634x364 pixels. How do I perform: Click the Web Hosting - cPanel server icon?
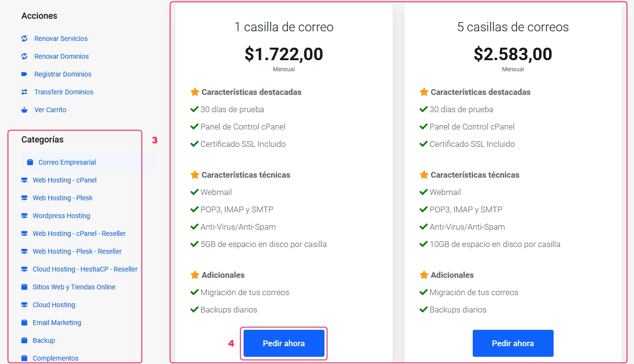click(x=25, y=180)
